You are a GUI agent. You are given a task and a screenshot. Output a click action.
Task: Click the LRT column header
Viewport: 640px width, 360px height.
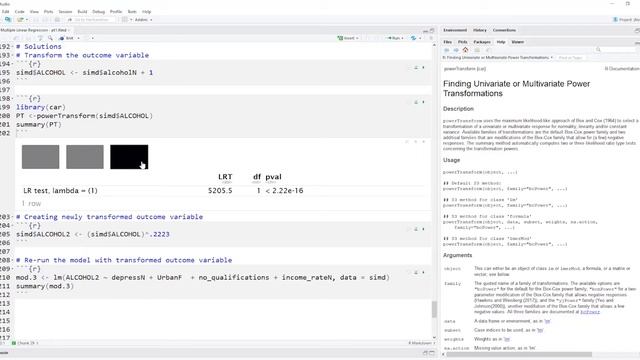point(225,177)
